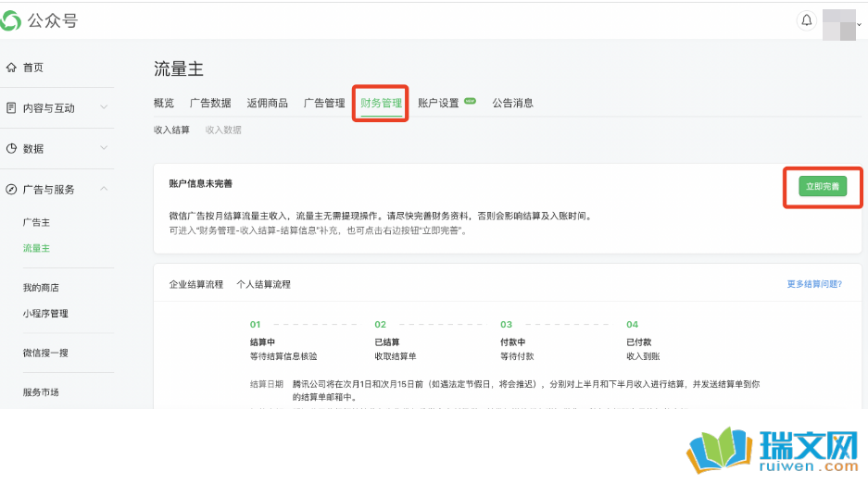The height and width of the screenshot is (484, 868).
Task: Click the user avatar in top right
Action: [x=838, y=22]
